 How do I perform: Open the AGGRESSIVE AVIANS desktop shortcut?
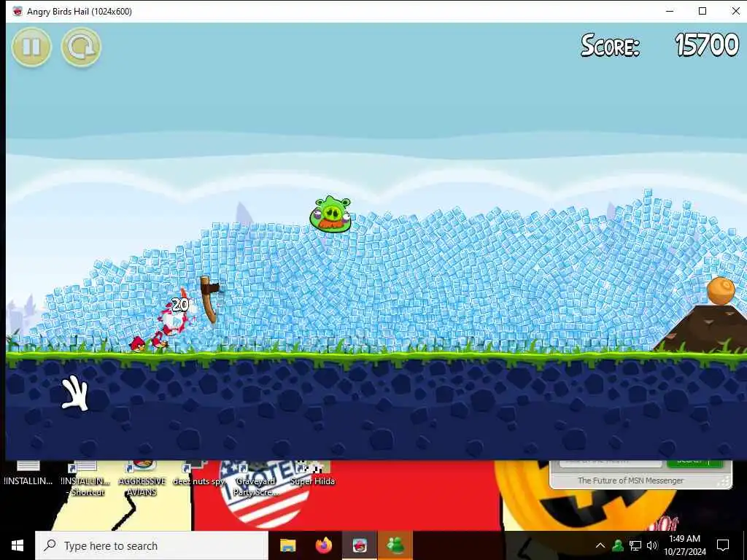(142, 480)
